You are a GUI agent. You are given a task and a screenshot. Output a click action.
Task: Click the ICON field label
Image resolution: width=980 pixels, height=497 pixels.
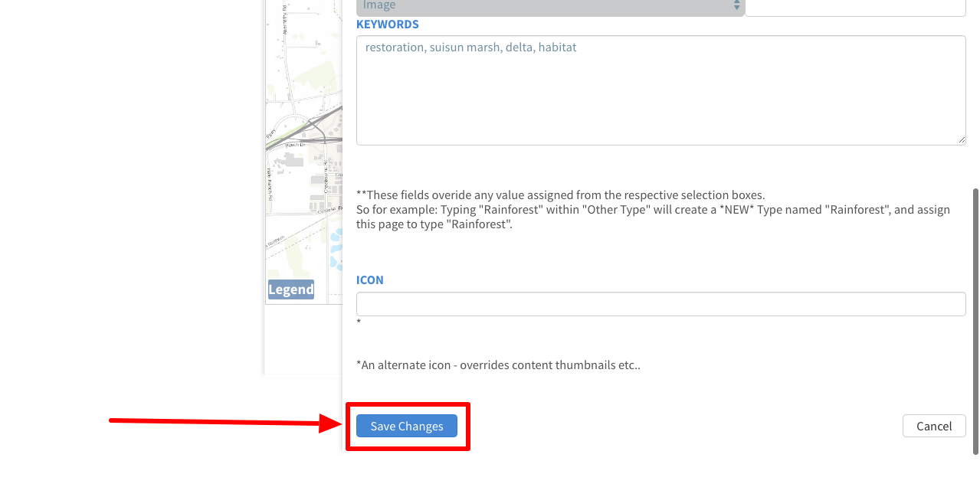(369, 280)
